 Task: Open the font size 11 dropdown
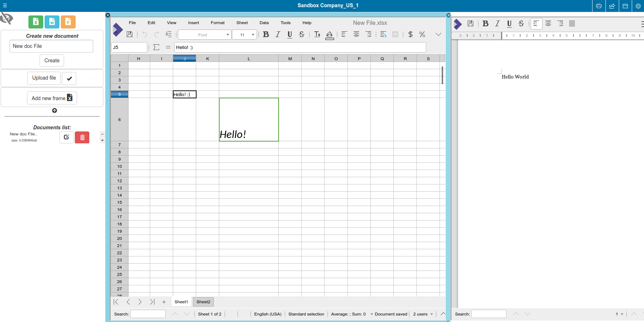pos(244,35)
